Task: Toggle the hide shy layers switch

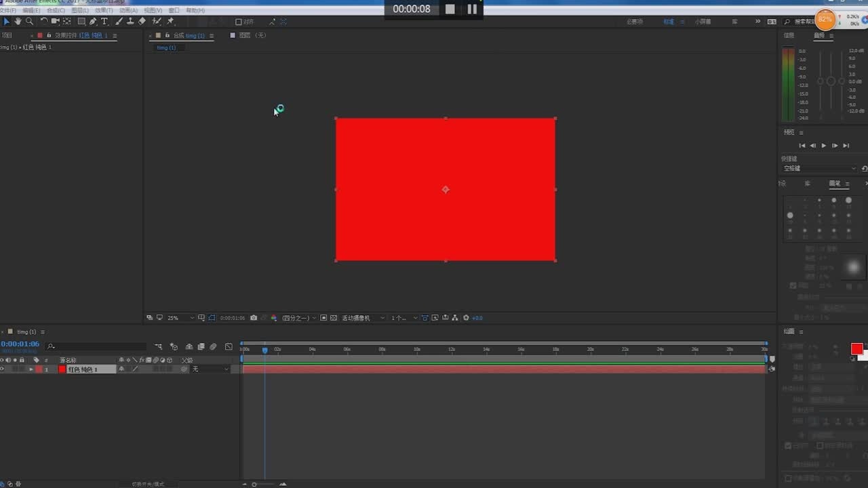Action: 189,346
